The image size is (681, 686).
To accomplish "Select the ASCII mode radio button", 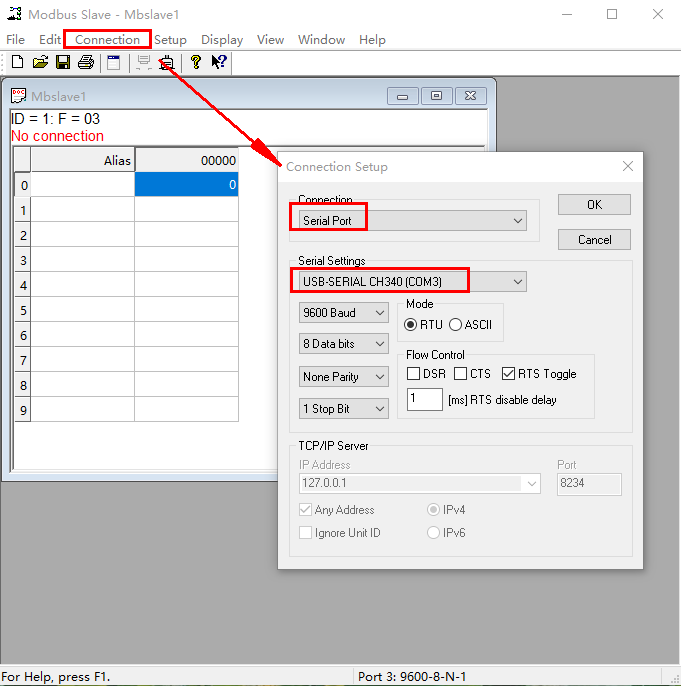I will tap(456, 325).
